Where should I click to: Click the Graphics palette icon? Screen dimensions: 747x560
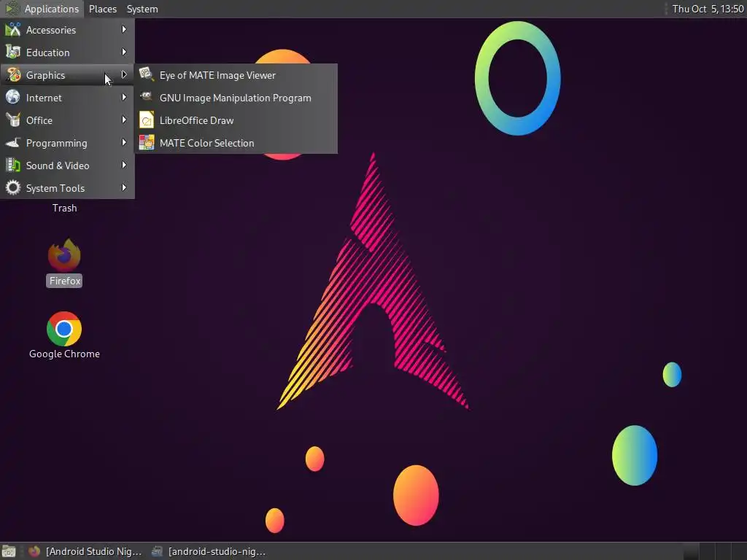point(13,75)
